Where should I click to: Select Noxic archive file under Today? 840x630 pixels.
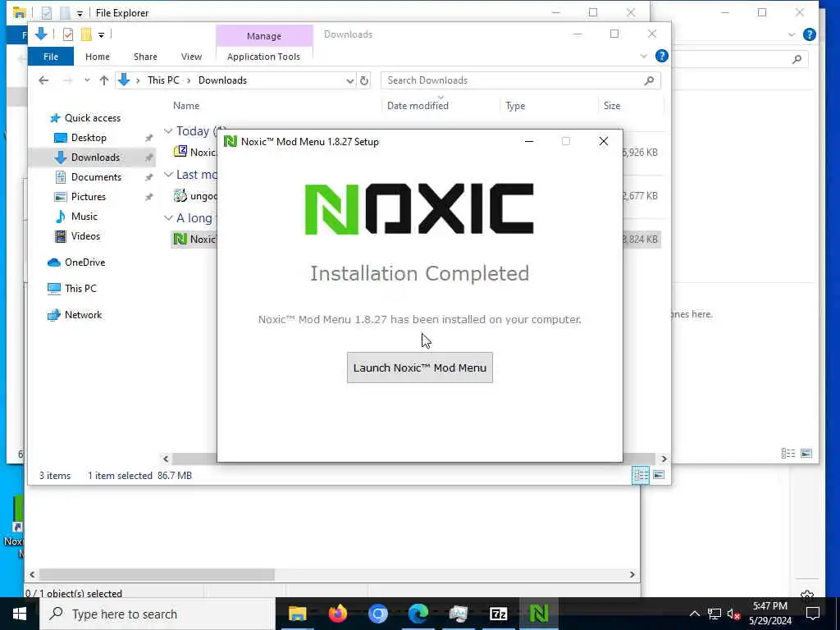(195, 152)
